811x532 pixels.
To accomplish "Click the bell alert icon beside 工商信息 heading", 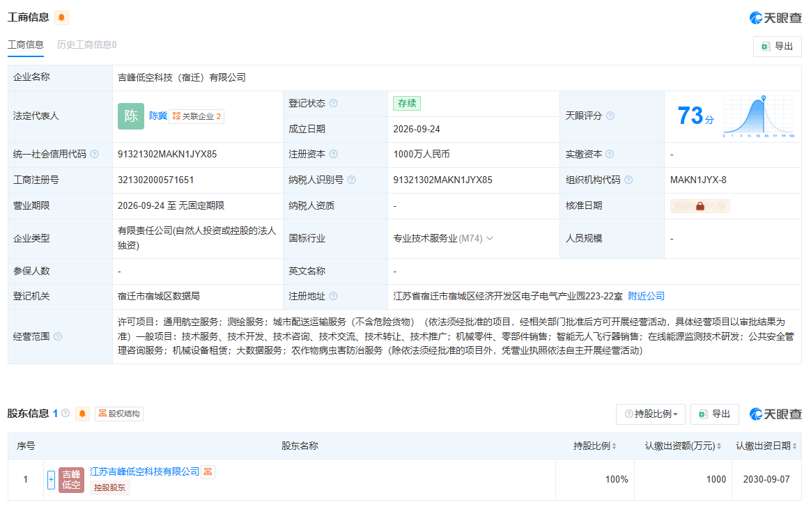I will click(x=61, y=17).
